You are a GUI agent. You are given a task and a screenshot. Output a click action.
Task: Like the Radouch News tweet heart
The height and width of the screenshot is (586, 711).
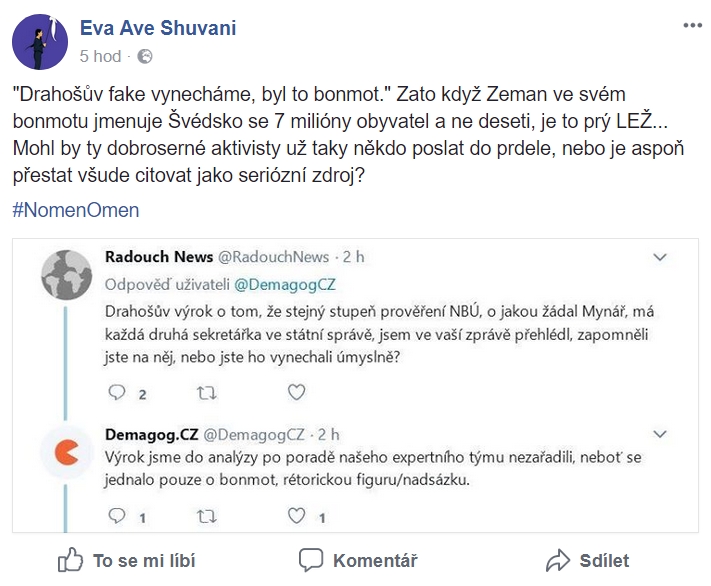[x=297, y=392]
